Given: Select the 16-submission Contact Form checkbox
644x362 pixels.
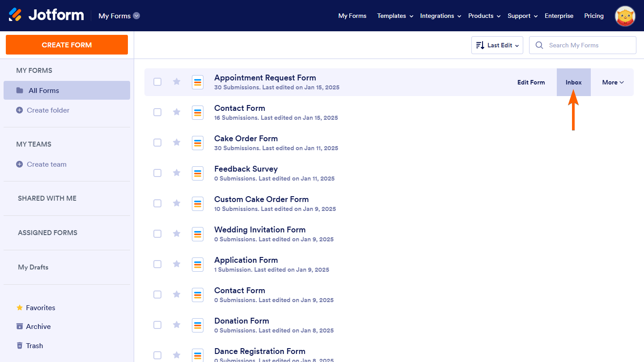Looking at the screenshot, I should click(x=157, y=112).
